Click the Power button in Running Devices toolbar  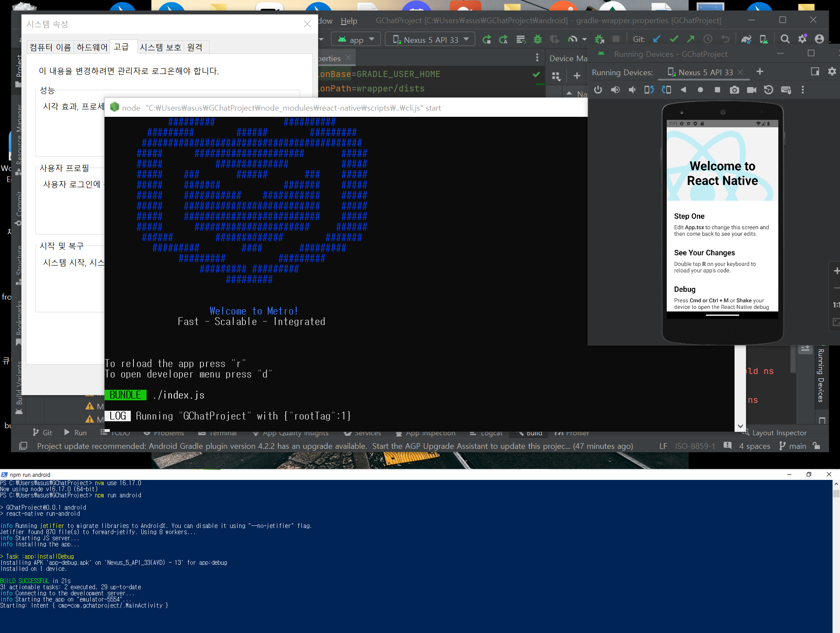pos(598,90)
